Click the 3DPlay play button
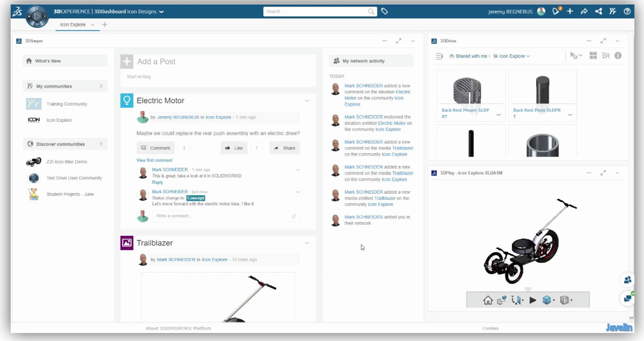The image size is (644, 341). point(533,300)
